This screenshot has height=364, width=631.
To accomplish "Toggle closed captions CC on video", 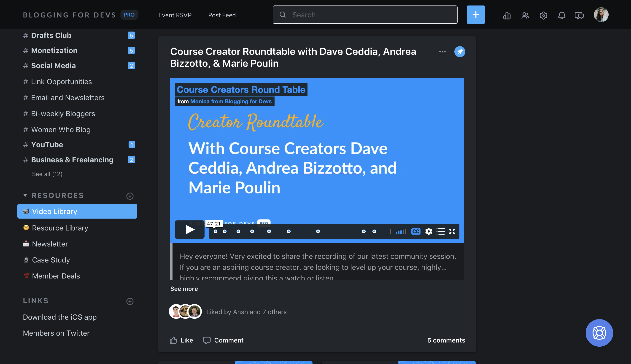I will coord(416,231).
